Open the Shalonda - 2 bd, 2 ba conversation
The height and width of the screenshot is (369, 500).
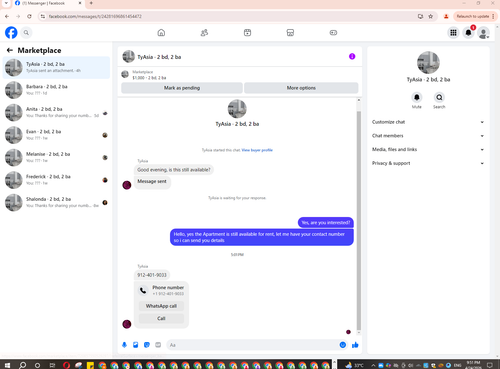56,202
